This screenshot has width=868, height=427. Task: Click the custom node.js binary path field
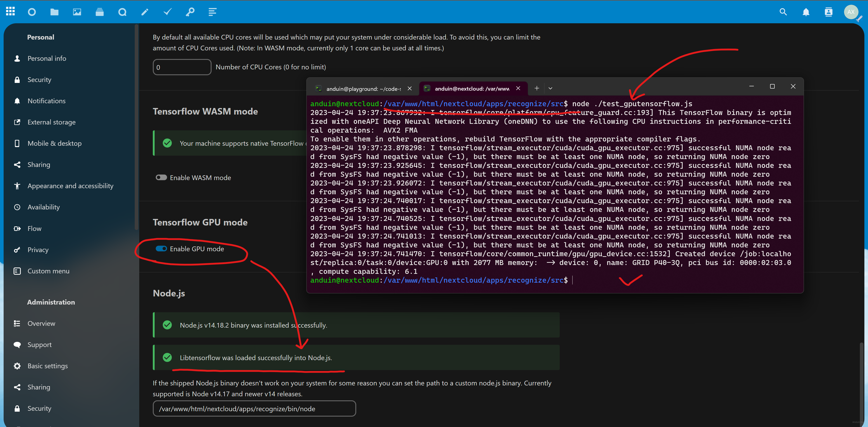(254, 408)
